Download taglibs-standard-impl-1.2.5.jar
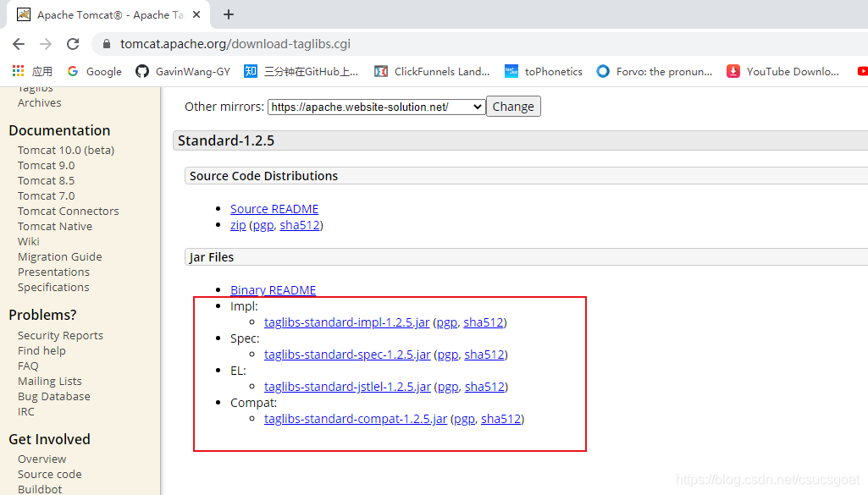Viewport: 868px width, 495px height. point(346,322)
